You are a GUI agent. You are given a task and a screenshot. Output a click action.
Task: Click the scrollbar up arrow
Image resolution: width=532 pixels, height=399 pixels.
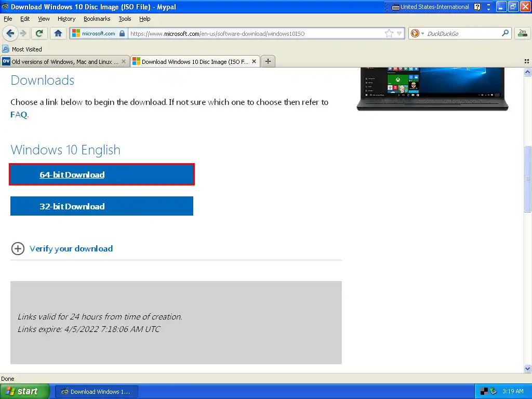point(527,72)
